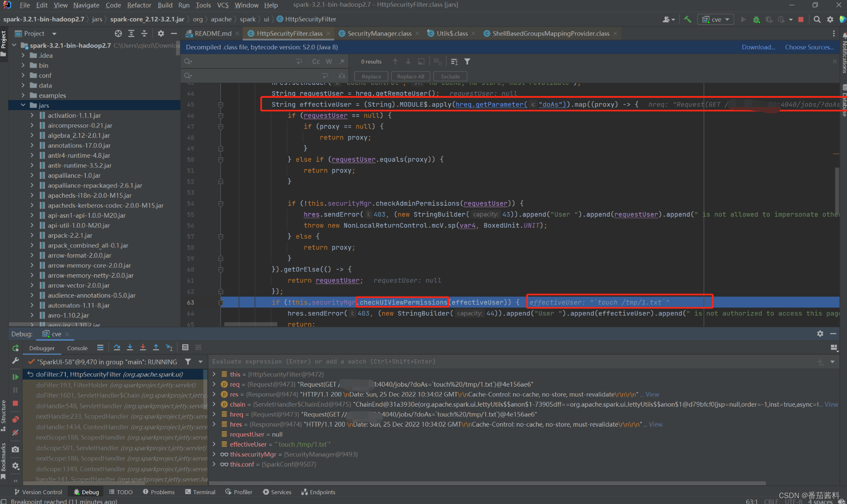Click Run to Cursor debugger icon
Screen dimensions: 847x504
click(169, 348)
